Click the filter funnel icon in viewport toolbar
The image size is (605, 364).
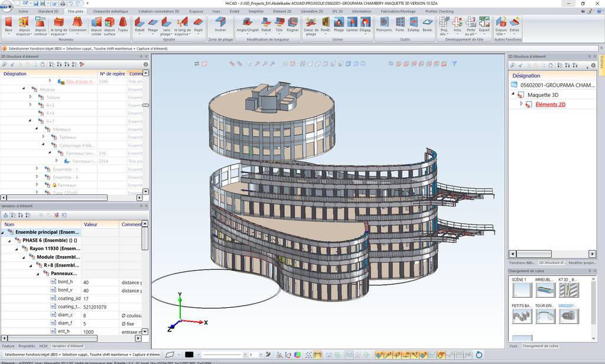454,63
